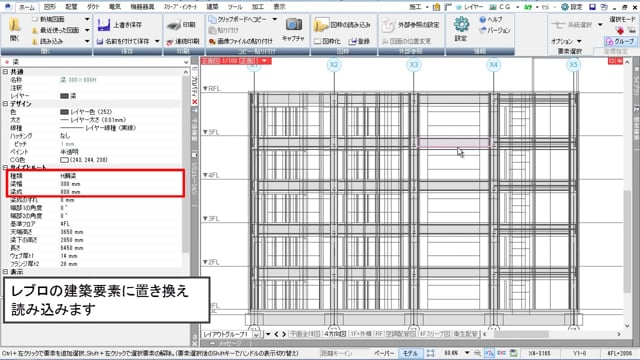This screenshot has width=640, height=360.
Task: Click the ペイント value 半透明
Action: click(x=69, y=152)
